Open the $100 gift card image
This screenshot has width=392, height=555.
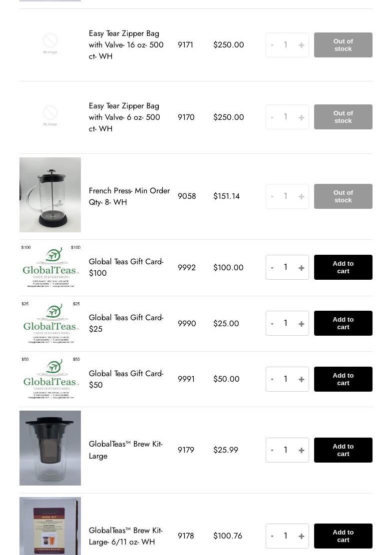[50, 267]
